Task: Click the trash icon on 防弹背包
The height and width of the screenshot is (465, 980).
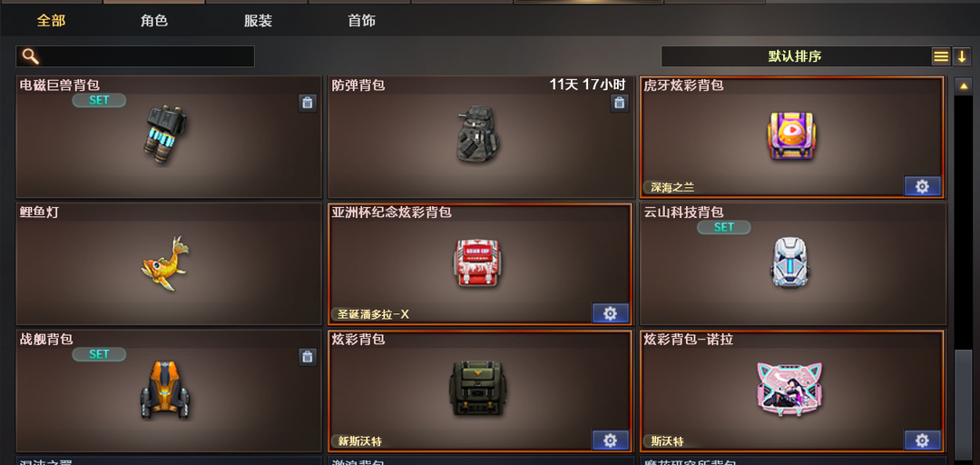Action: point(619,103)
